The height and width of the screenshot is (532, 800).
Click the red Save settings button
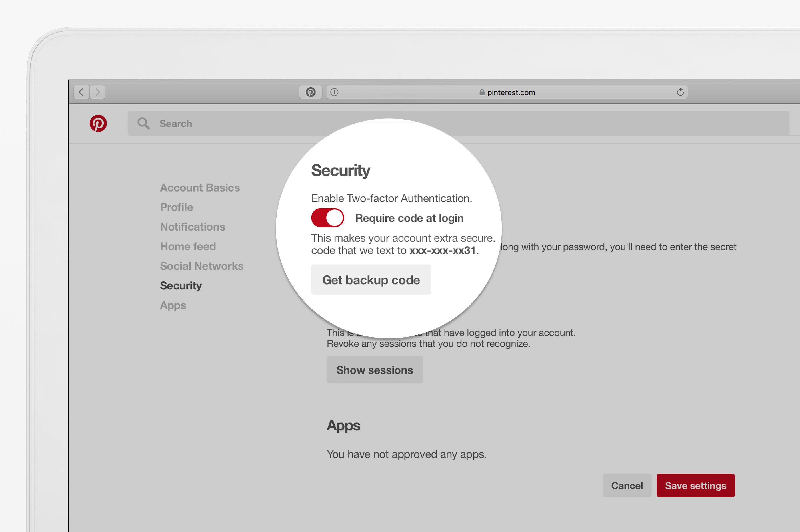695,485
